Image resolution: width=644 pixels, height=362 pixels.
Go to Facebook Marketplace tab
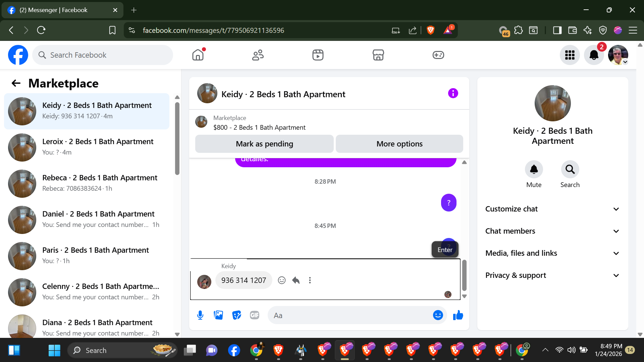point(378,55)
